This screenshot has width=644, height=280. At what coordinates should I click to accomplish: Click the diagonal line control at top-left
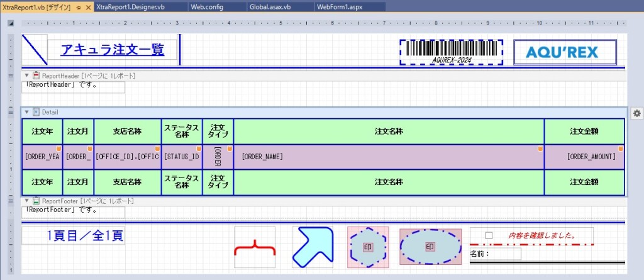35,50
